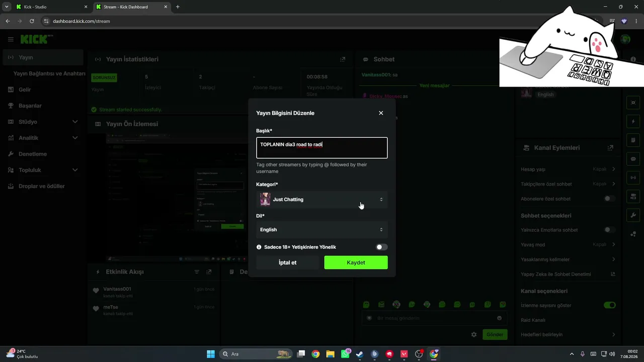Image resolution: width=644 pixels, height=362 pixels.
Task: Click meTse in Etkinlik Akışı
Action: [111, 307]
